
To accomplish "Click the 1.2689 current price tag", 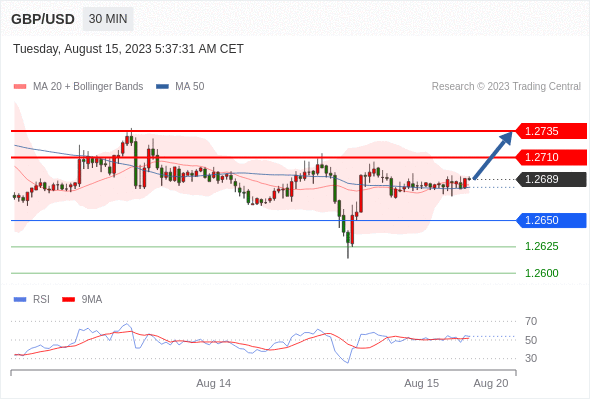I will click(551, 179).
